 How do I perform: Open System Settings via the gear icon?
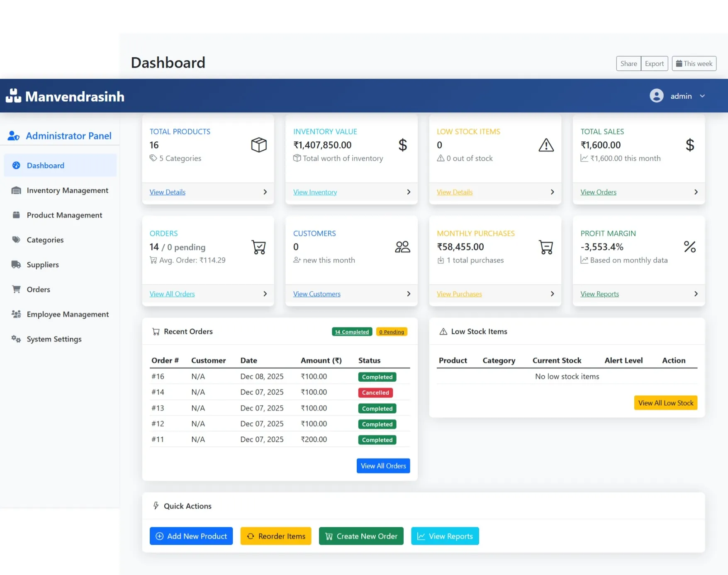click(x=16, y=339)
